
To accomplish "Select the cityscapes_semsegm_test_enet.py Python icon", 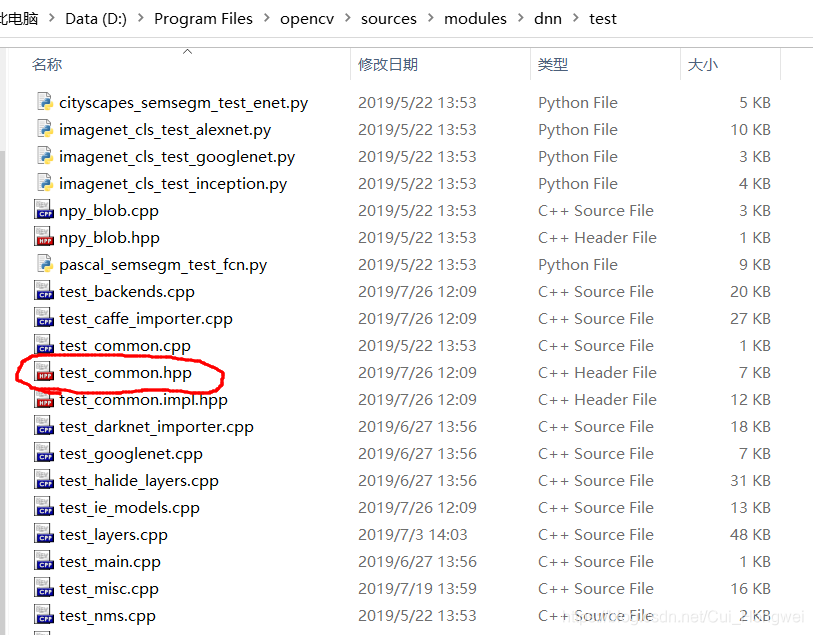I will click(44, 102).
